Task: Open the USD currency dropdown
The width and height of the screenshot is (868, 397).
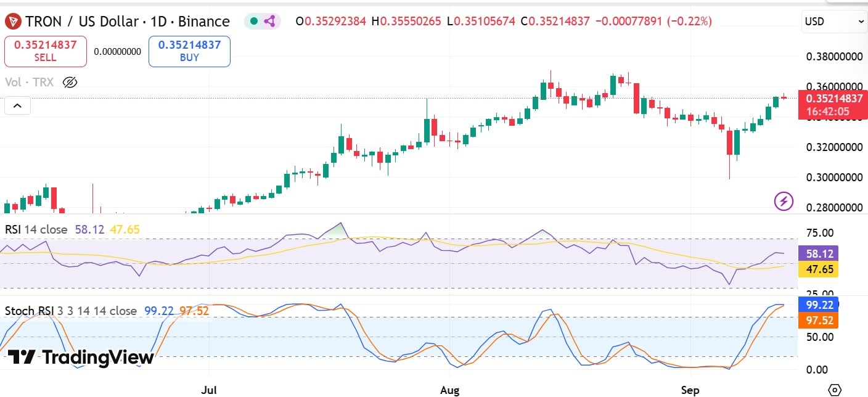Action: pyautogui.click(x=833, y=20)
